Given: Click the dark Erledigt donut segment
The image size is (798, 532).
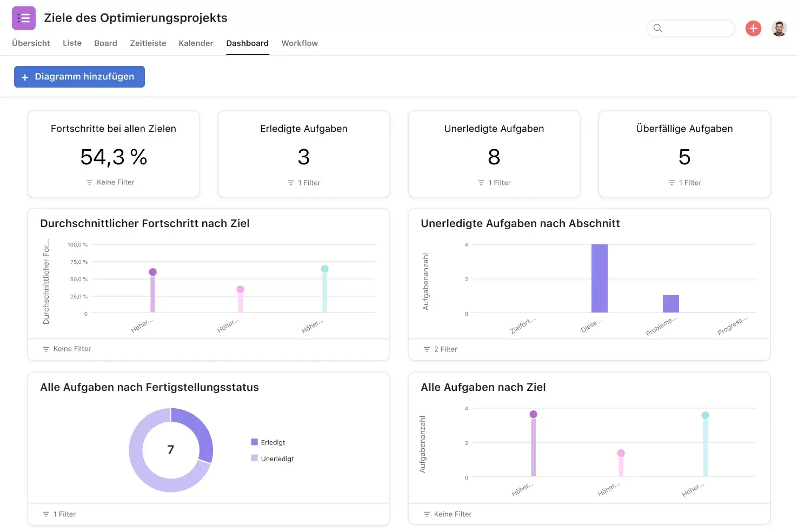Looking at the screenshot, I should point(199,431).
